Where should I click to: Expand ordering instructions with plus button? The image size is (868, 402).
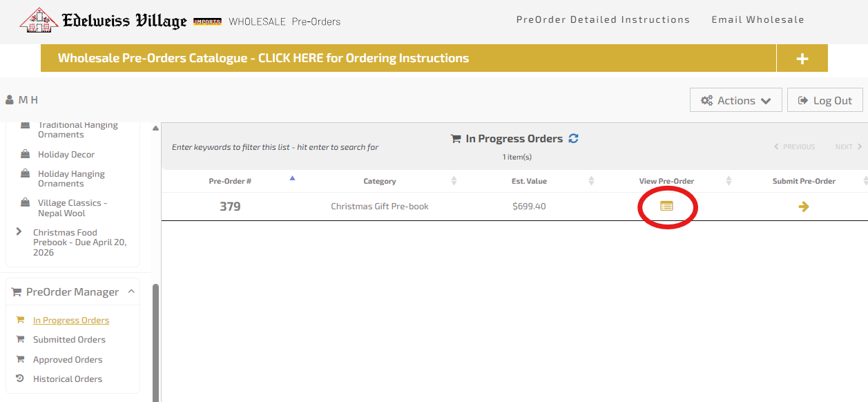coord(802,59)
